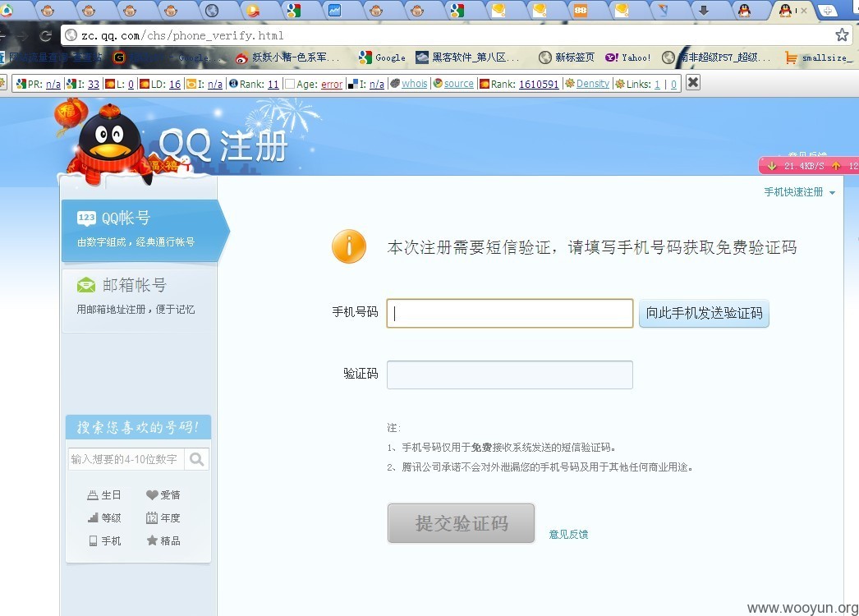Image resolution: width=859 pixels, height=616 pixels.
Task: Focus the 手机号码 phone number field
Action: [x=510, y=314]
